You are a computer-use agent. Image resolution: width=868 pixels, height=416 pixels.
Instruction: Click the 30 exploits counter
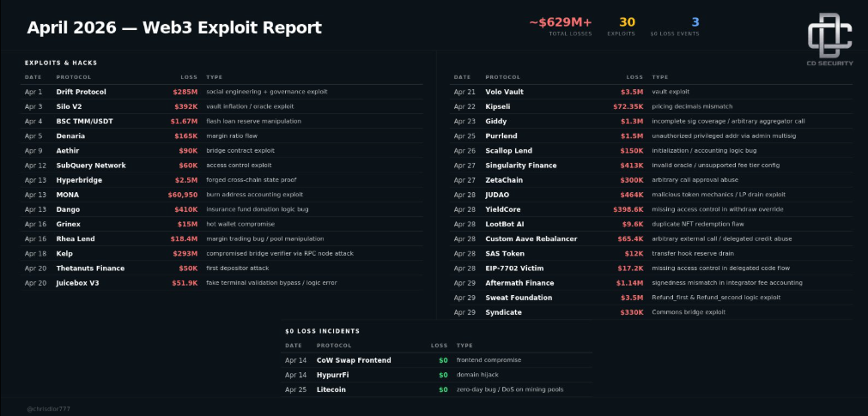coord(627,22)
